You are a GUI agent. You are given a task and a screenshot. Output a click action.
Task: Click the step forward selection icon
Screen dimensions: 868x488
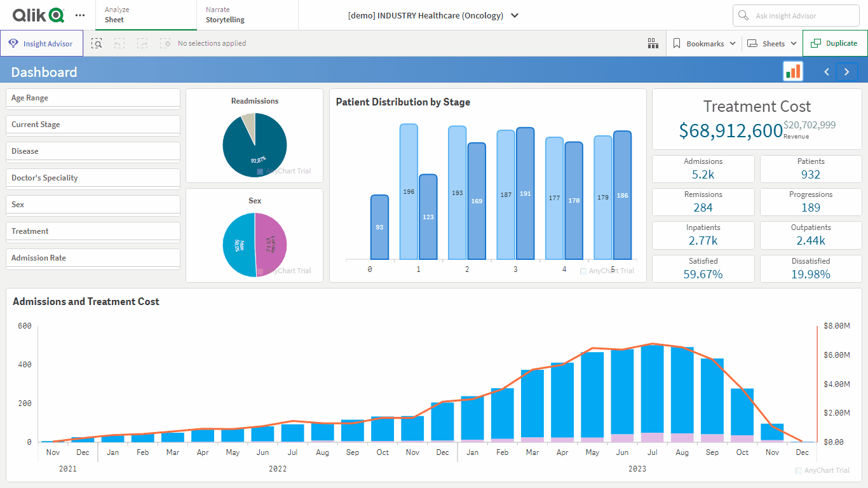(142, 43)
